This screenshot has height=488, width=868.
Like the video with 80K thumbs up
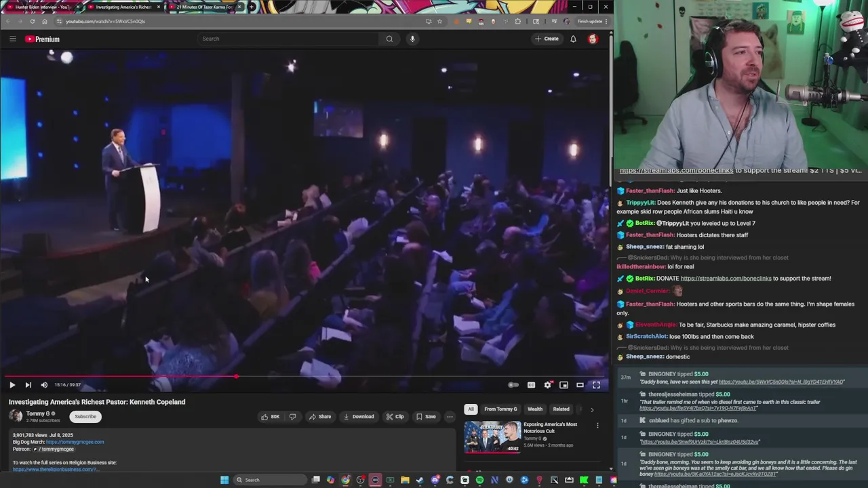coord(270,417)
